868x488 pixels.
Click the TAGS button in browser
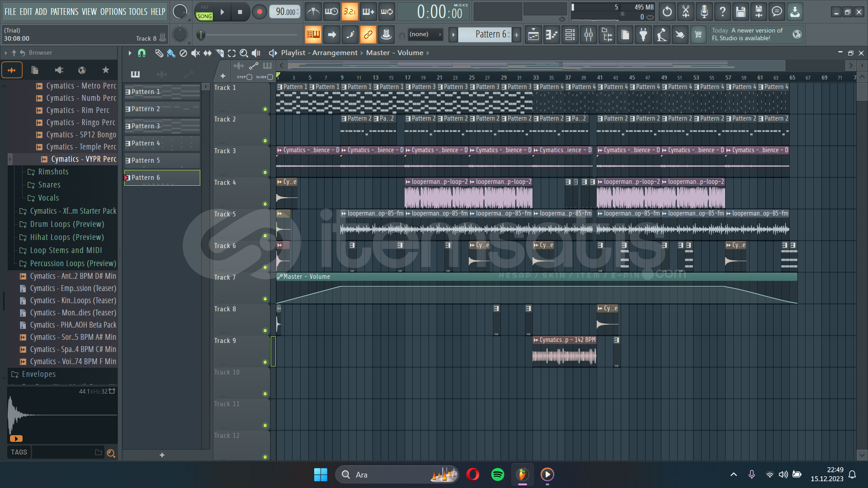[19, 452]
